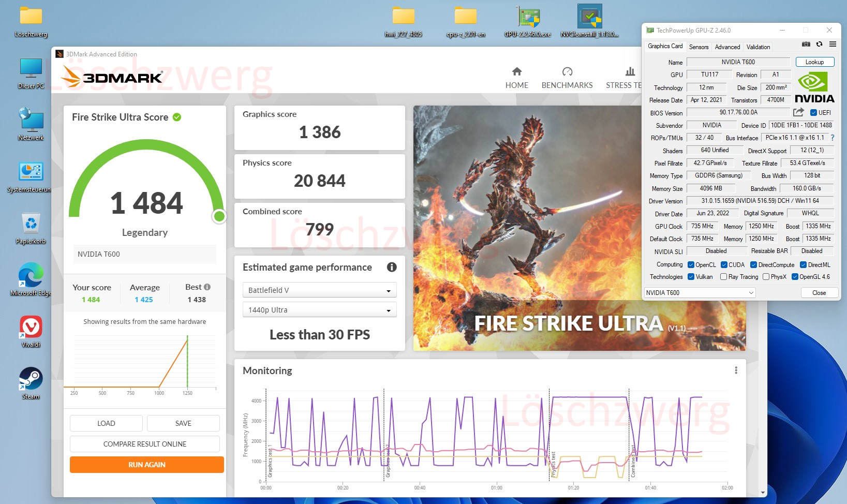
Task: Click the BIOS Version value 90.17.76.00.0A
Action: (738, 112)
